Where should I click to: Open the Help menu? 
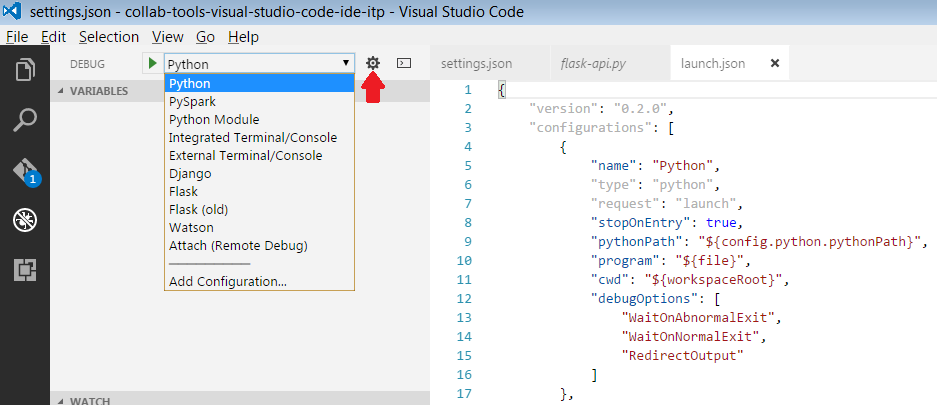243,37
